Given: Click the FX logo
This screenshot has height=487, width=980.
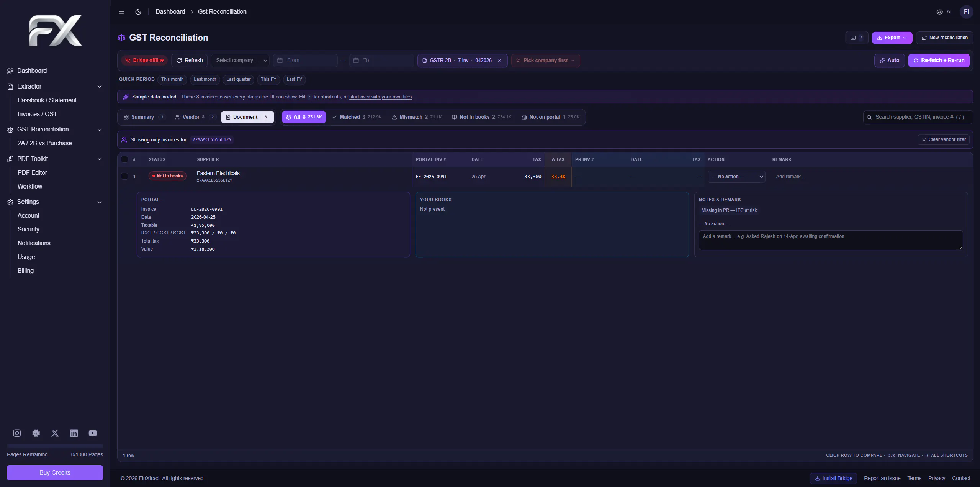Looking at the screenshot, I should [55, 31].
